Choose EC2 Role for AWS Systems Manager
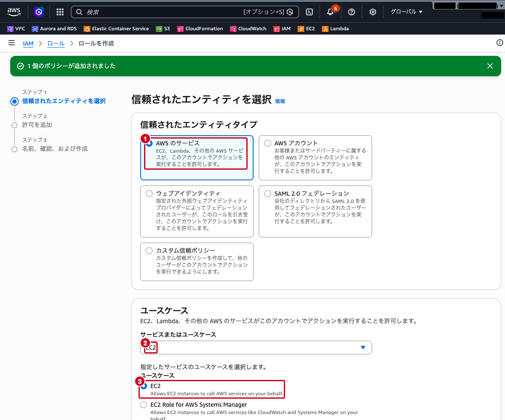 tap(144, 405)
